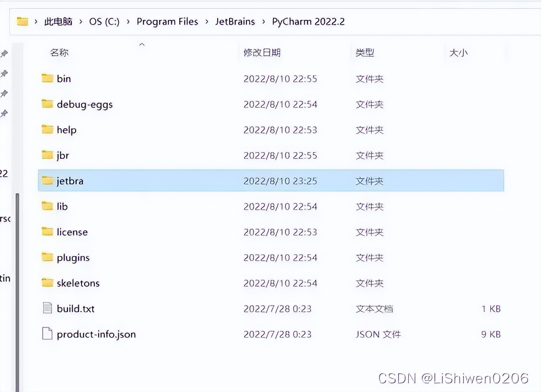Click the plugins folder name
This screenshot has width=541, height=392.
pos(73,258)
